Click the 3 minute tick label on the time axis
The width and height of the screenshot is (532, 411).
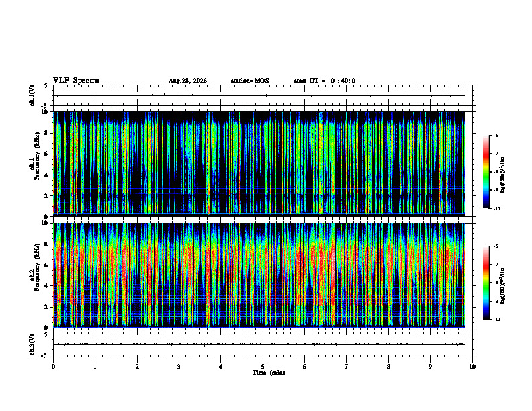pos(179,367)
